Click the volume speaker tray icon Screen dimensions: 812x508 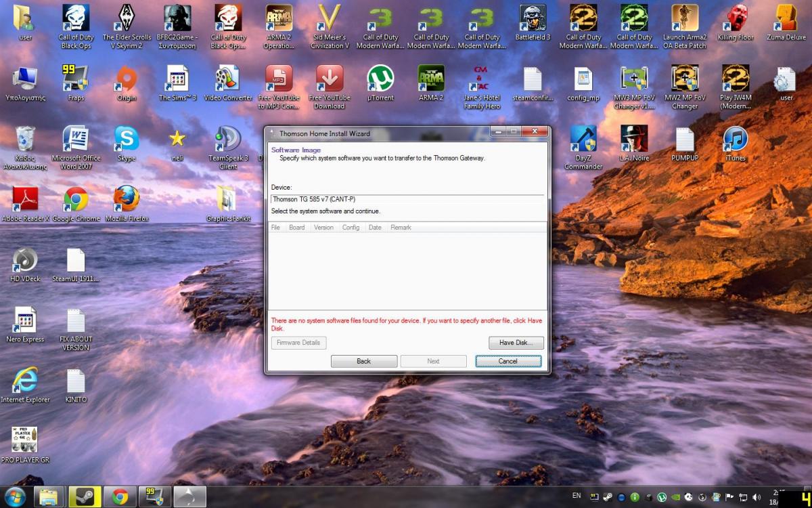pos(757,497)
